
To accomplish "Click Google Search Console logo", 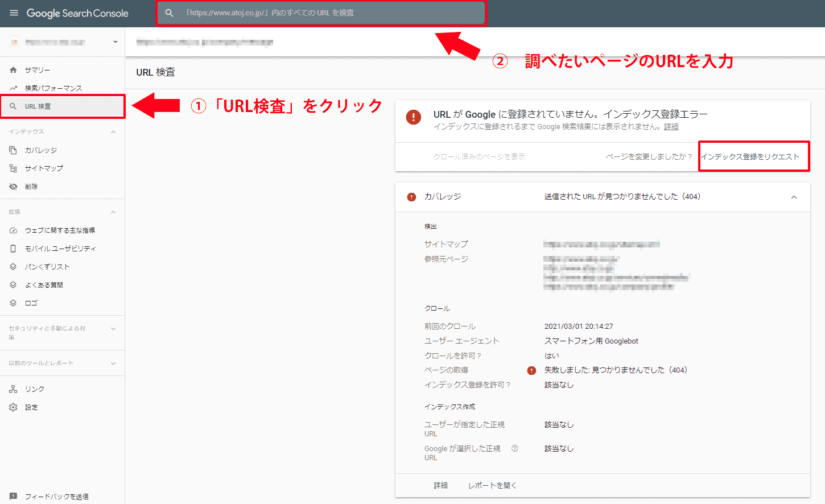I will [77, 13].
